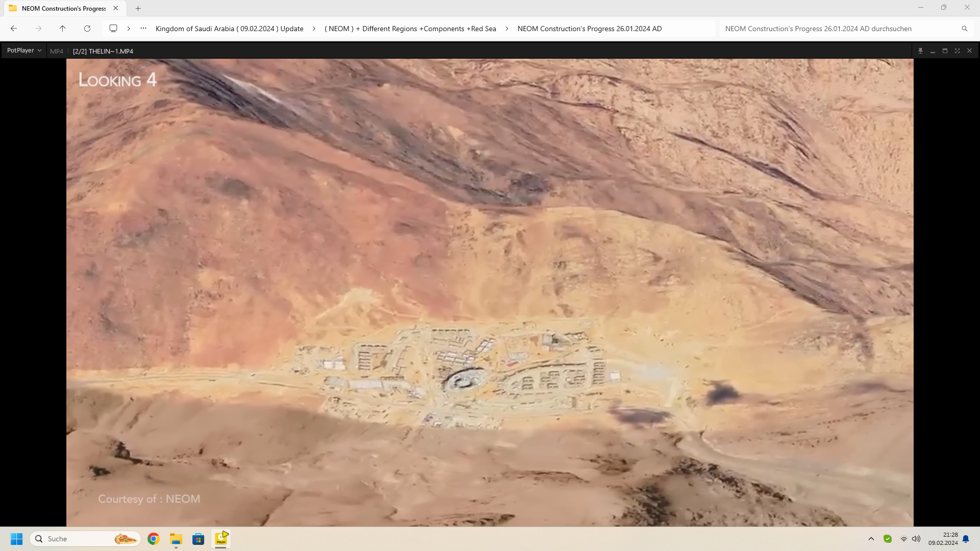Viewport: 980px width, 551px height.
Task: Open the clock and calendar 21:28 flyout
Action: tap(943, 539)
